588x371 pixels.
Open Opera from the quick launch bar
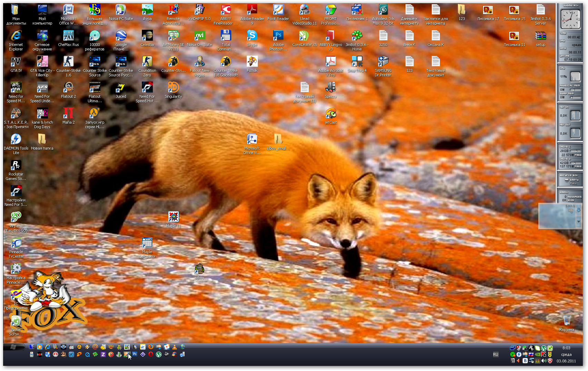click(151, 354)
